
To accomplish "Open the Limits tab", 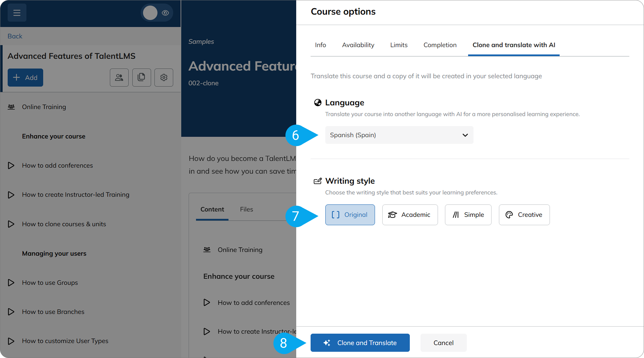I will (x=399, y=45).
